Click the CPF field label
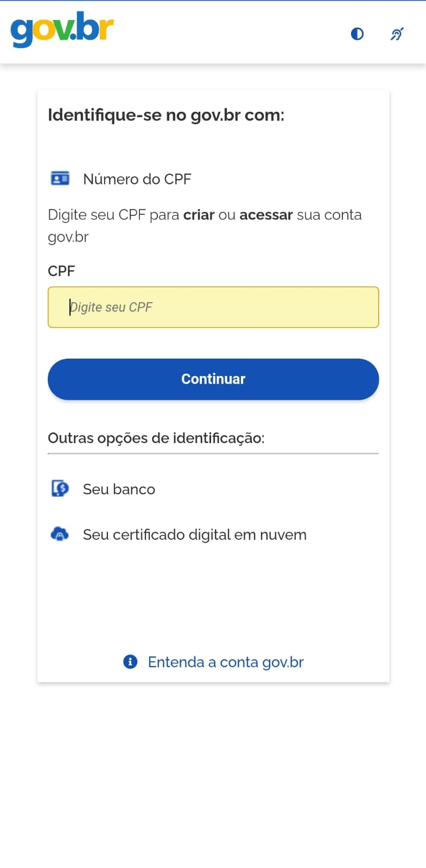 61,271
